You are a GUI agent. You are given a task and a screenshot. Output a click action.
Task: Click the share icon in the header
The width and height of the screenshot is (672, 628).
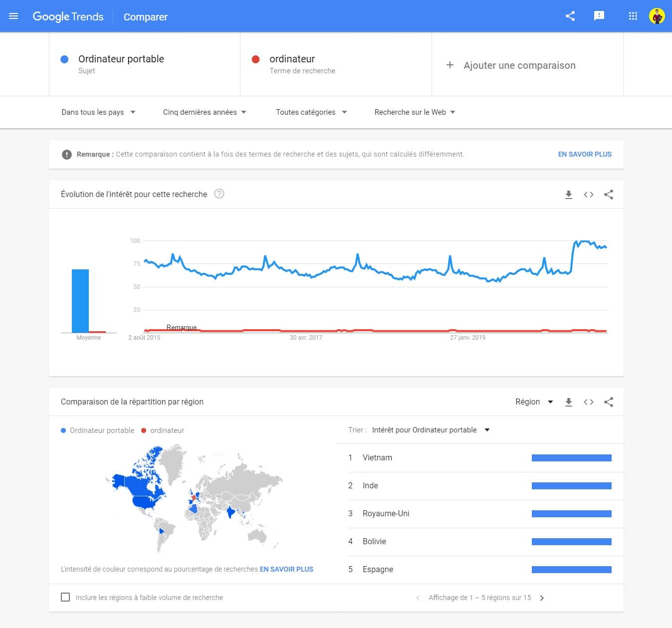click(x=570, y=16)
